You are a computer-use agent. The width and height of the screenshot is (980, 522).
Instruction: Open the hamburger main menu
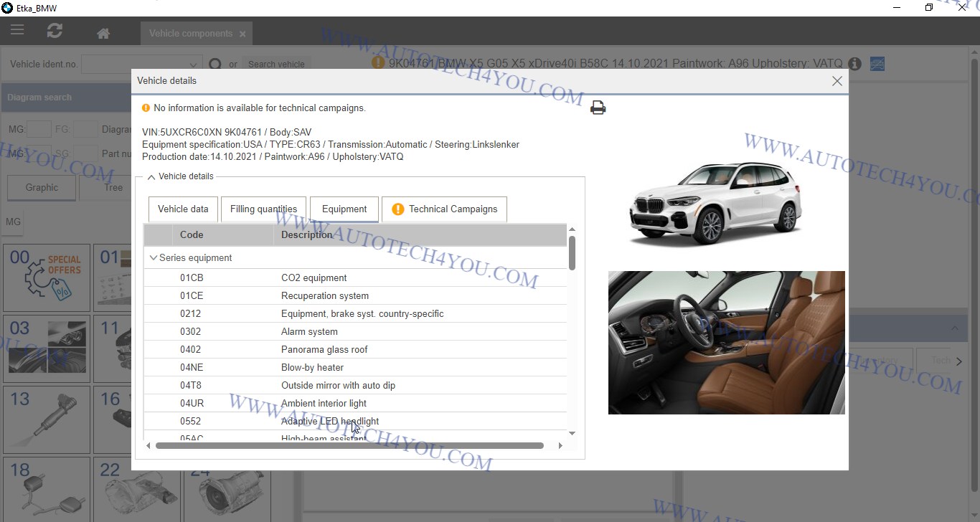click(17, 31)
